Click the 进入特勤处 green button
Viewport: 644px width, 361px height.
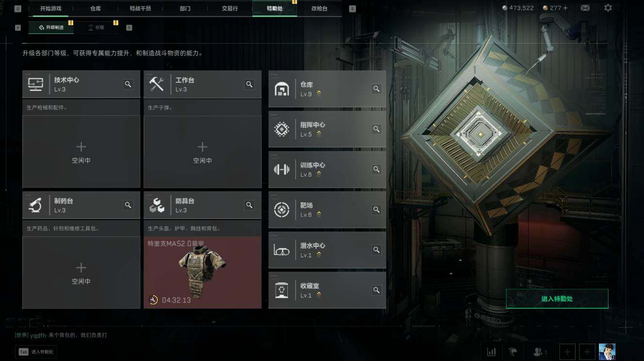coord(557,299)
